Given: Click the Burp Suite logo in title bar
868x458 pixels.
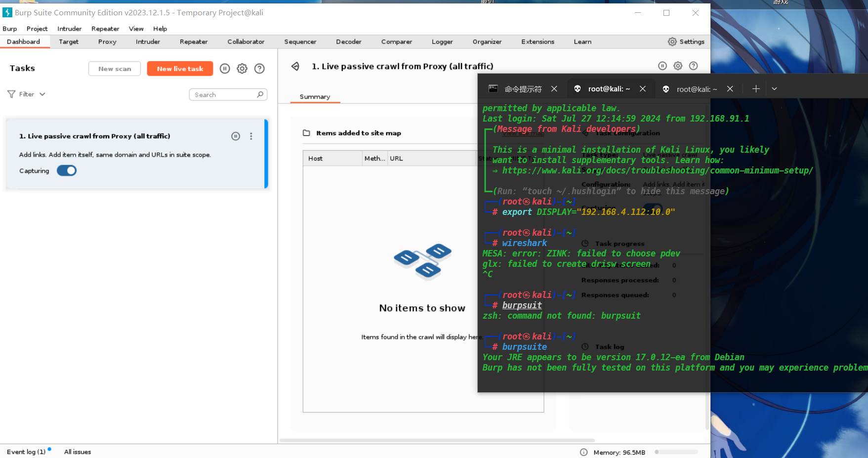Looking at the screenshot, I should [x=7, y=12].
